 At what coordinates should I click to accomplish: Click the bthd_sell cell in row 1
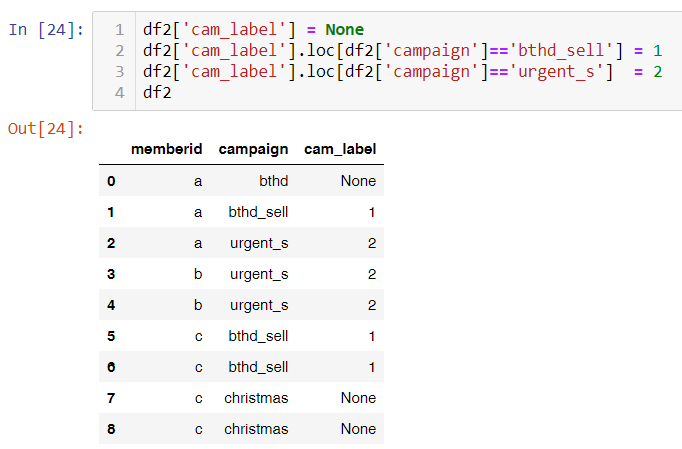point(258,212)
